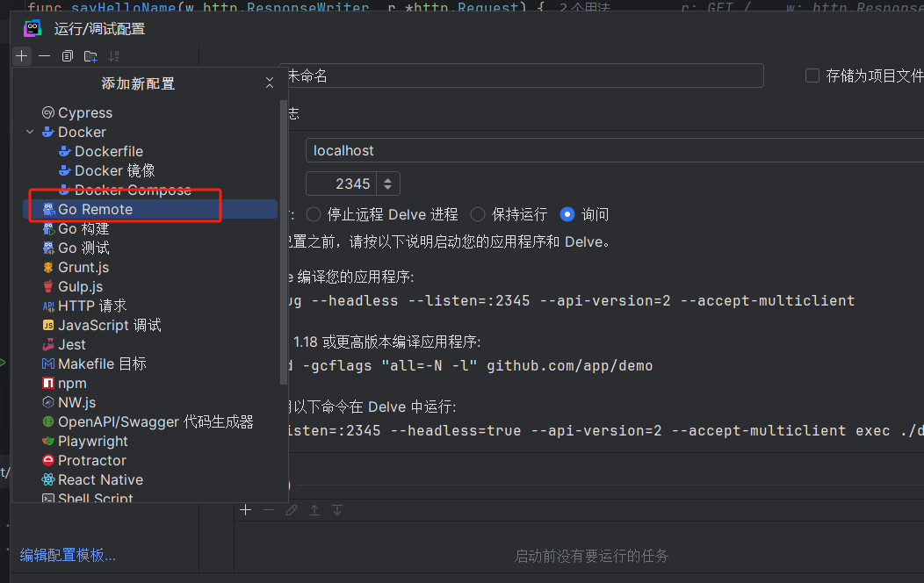Click the remove before-launch task minus icon
The image size is (924, 583).
click(x=269, y=510)
